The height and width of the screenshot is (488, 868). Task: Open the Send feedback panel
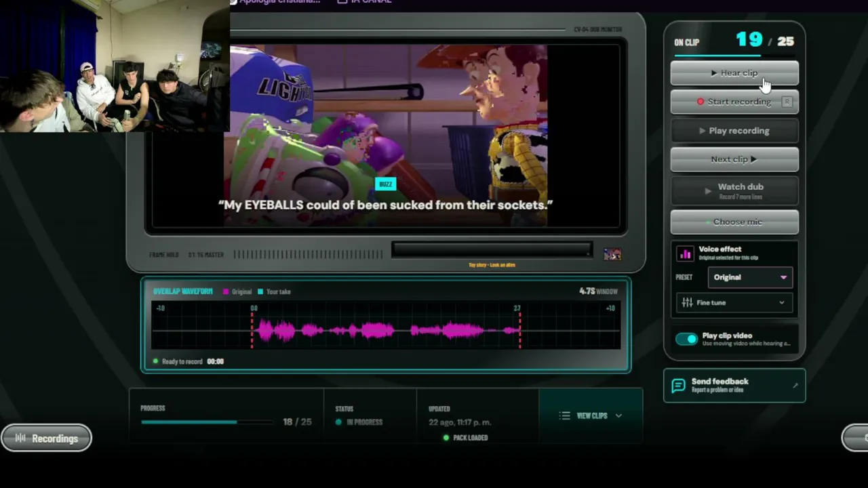coord(734,386)
